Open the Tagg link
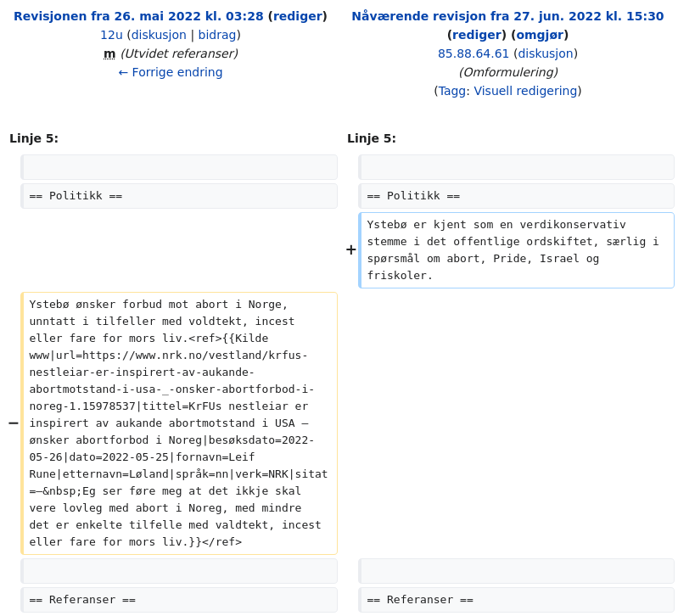This screenshot has width=678, height=616. pos(452,91)
